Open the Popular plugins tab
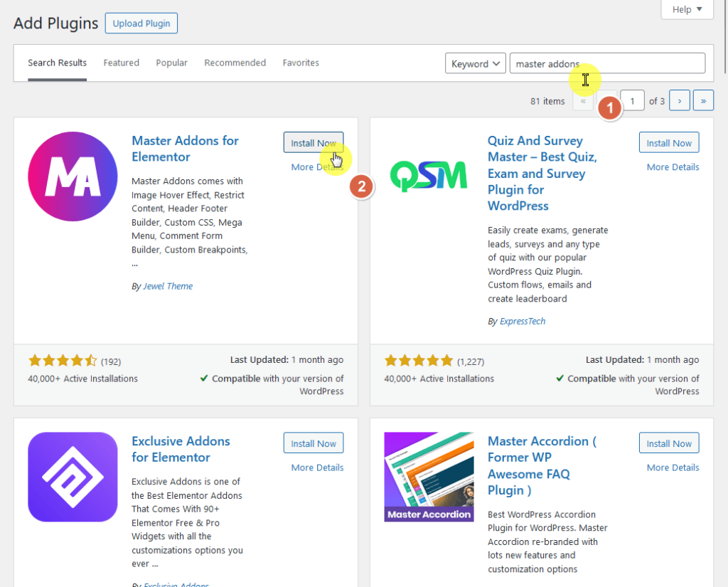 pyautogui.click(x=172, y=63)
